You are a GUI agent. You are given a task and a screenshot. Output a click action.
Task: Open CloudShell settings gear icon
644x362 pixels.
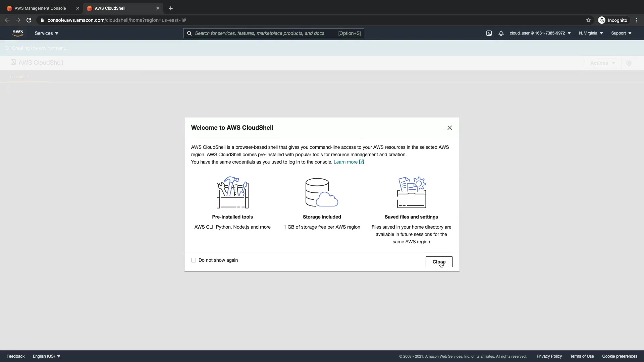pos(629,63)
